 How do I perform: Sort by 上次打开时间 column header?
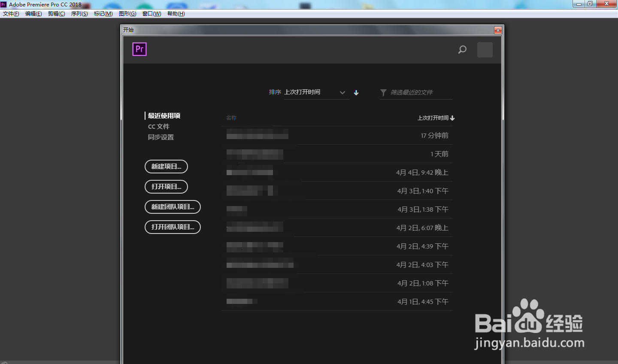436,118
